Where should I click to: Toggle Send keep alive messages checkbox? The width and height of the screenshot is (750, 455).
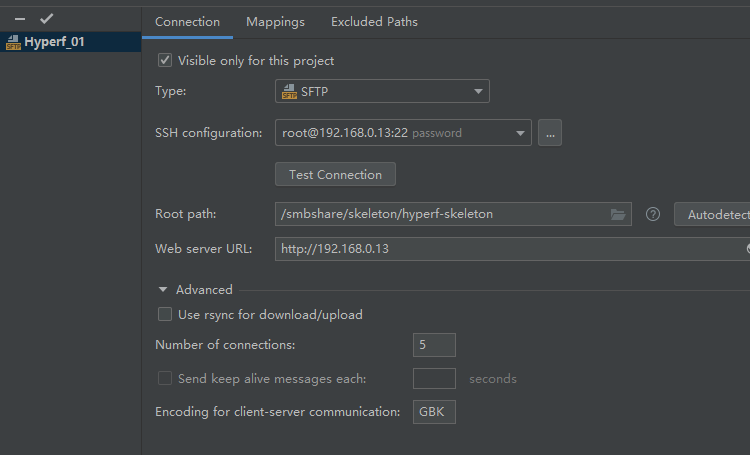[165, 379]
